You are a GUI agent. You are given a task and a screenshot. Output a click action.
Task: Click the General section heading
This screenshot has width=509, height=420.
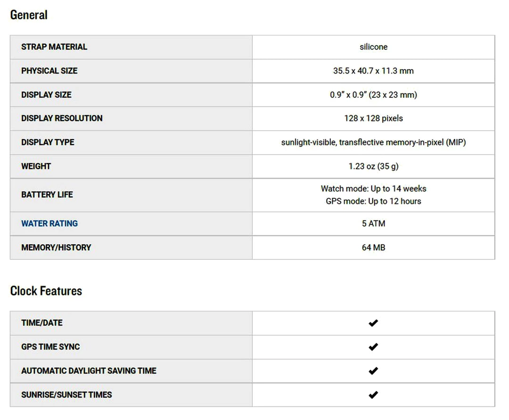pyautogui.click(x=29, y=15)
